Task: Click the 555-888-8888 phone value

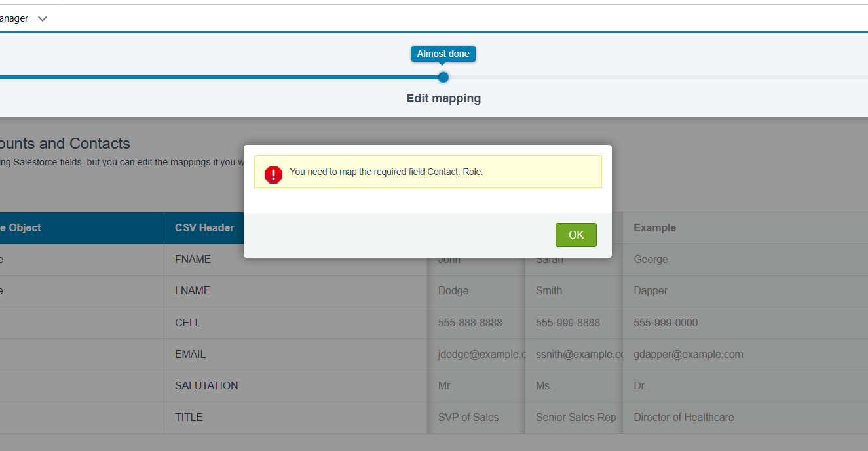Action: tap(470, 323)
